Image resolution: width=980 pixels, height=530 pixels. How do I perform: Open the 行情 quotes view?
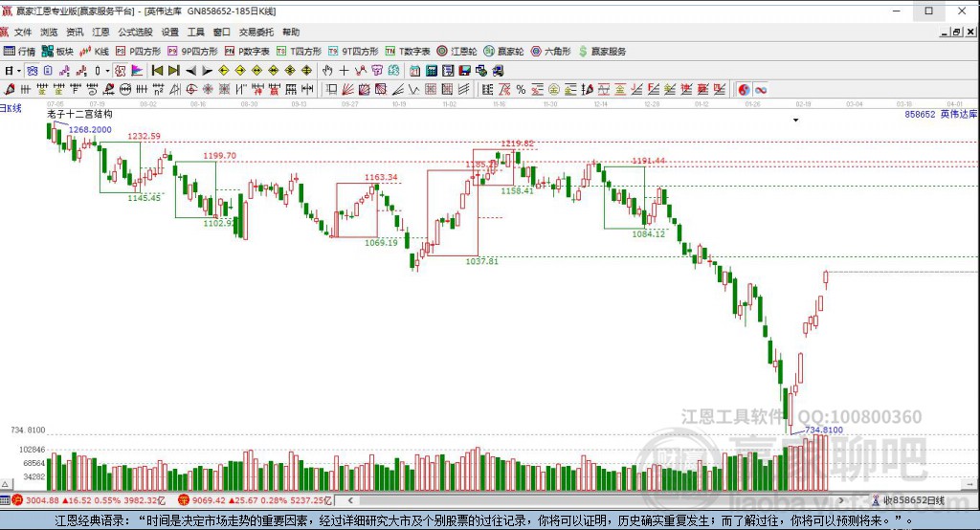(19, 52)
